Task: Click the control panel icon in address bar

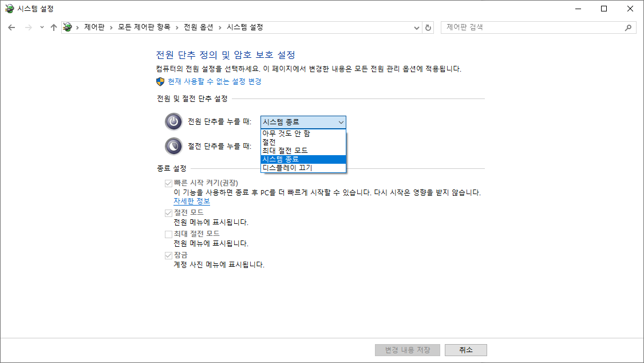Action: pos(68,27)
